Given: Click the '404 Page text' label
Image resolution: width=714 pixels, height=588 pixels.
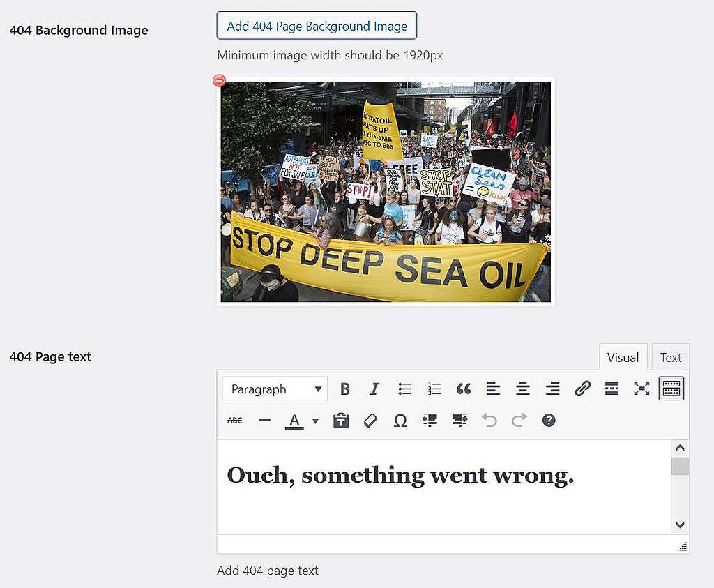Looking at the screenshot, I should pos(50,356).
